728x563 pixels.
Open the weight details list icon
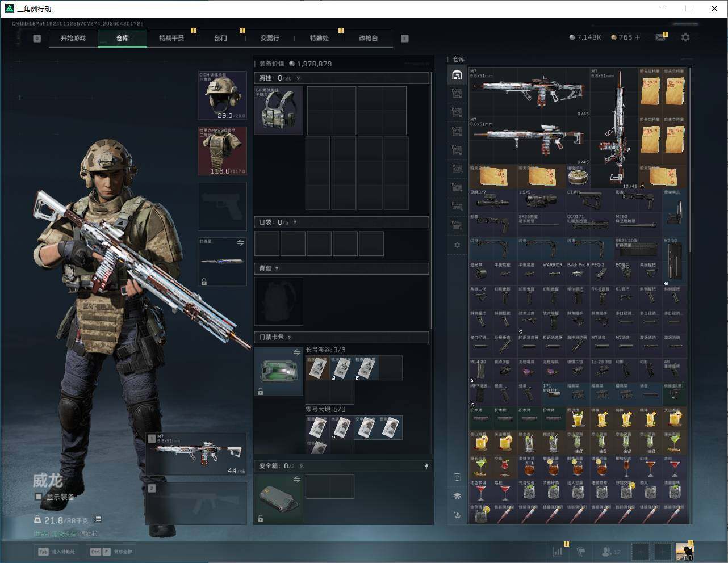pyautogui.click(x=98, y=519)
